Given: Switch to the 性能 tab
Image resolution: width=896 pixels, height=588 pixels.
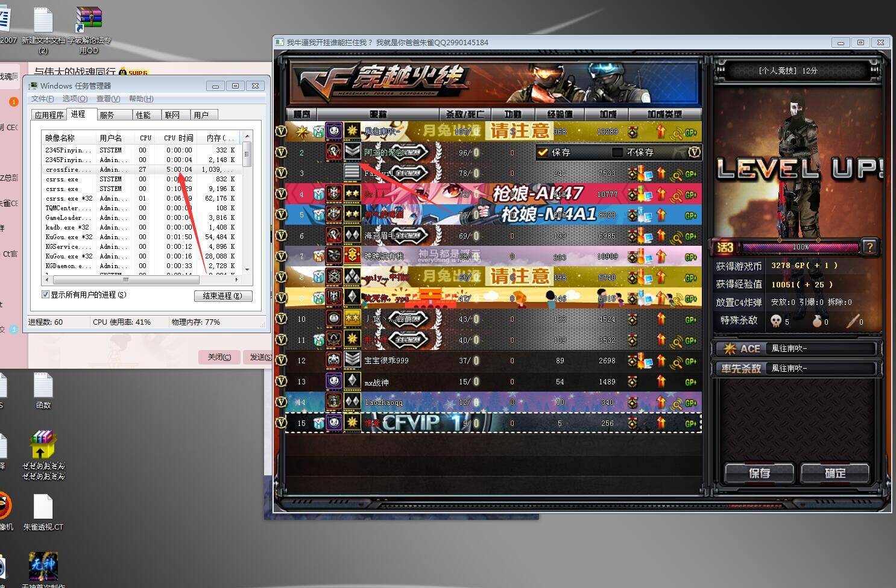Looking at the screenshot, I should tap(144, 115).
